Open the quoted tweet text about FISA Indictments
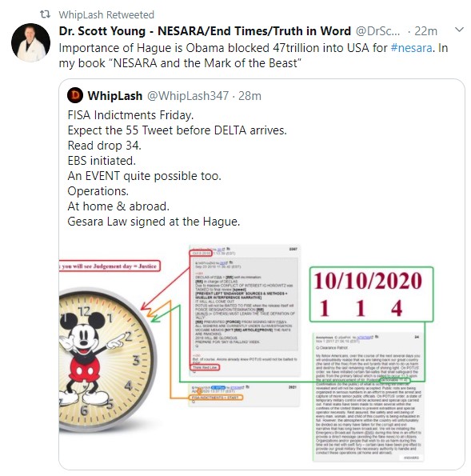The image size is (471, 476). [178, 168]
